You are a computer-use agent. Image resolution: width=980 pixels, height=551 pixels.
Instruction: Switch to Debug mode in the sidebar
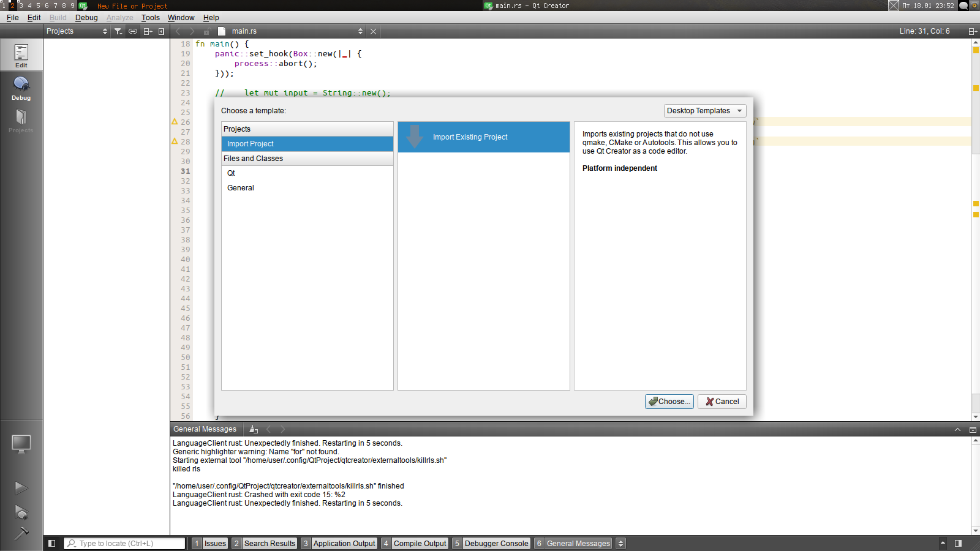[x=21, y=88]
